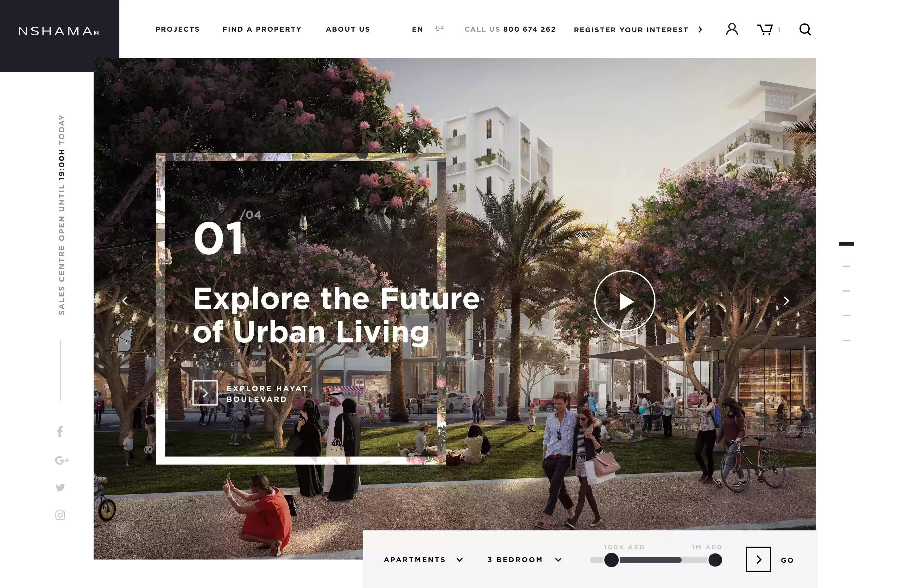Viewport: 910px width, 588px height.
Task: Click the user account icon
Action: pyautogui.click(x=732, y=29)
